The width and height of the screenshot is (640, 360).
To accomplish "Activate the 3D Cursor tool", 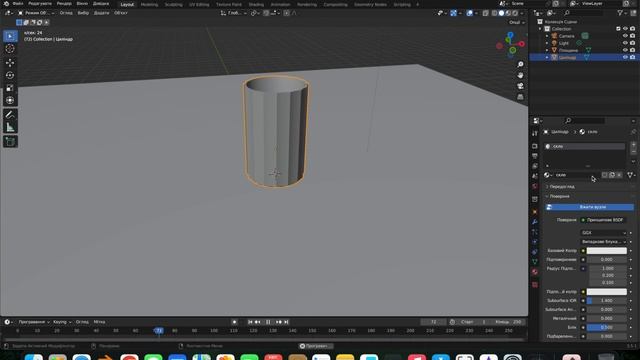I will point(10,49).
